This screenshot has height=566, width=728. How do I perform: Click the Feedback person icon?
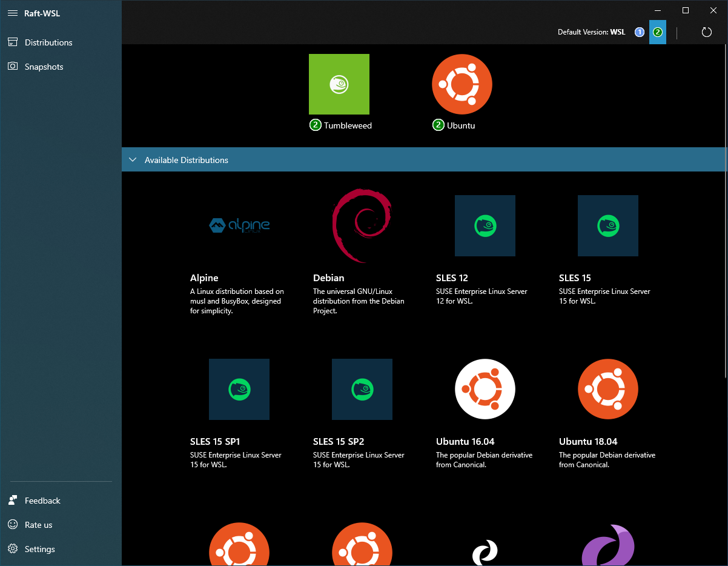coord(13,501)
